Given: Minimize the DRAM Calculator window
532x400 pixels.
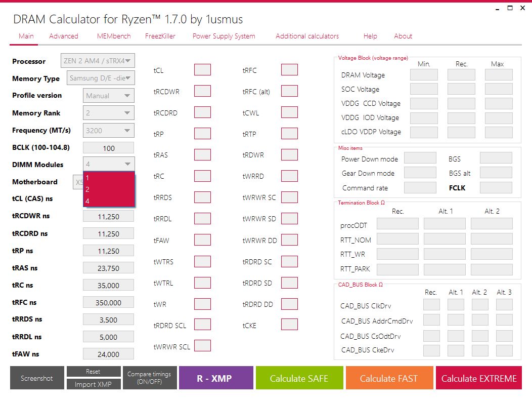Looking at the screenshot, I should [x=498, y=8].
